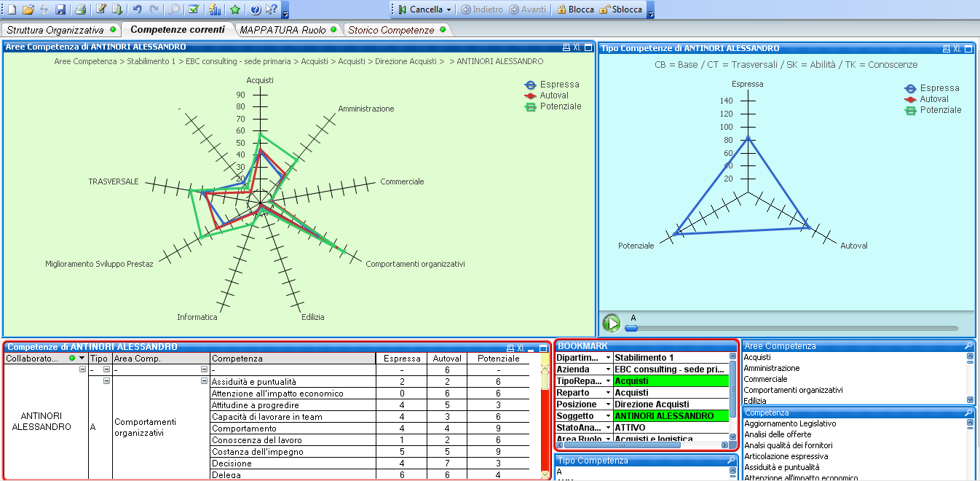
Task: Send Aree Competenza chart to Excel (XL)
Action: [x=577, y=47]
